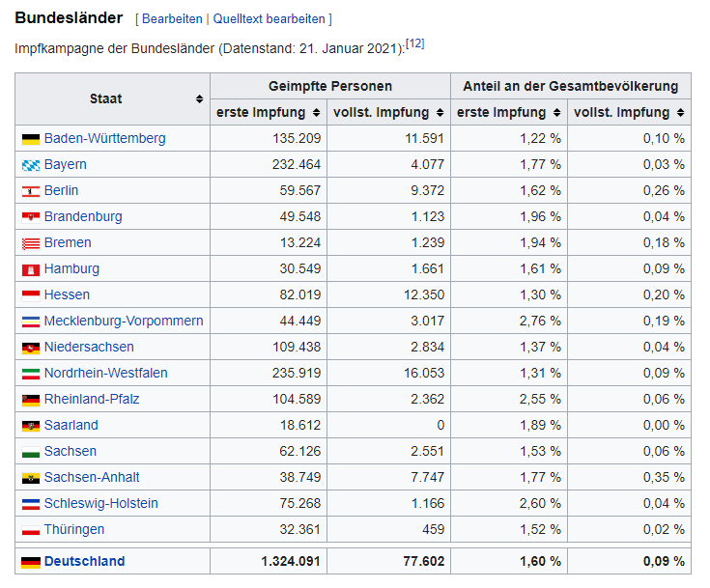The width and height of the screenshot is (710, 588).
Task: Click the Brandenburg flag icon
Action: click(x=30, y=217)
